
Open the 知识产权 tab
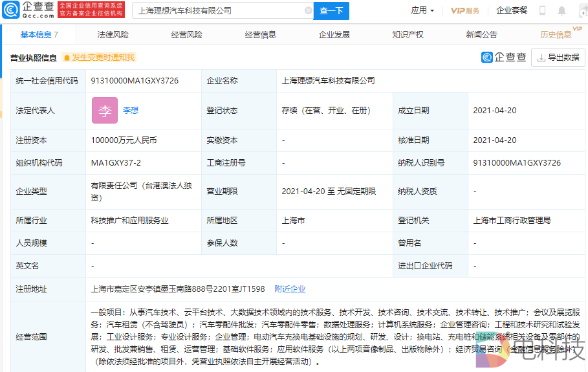408,35
